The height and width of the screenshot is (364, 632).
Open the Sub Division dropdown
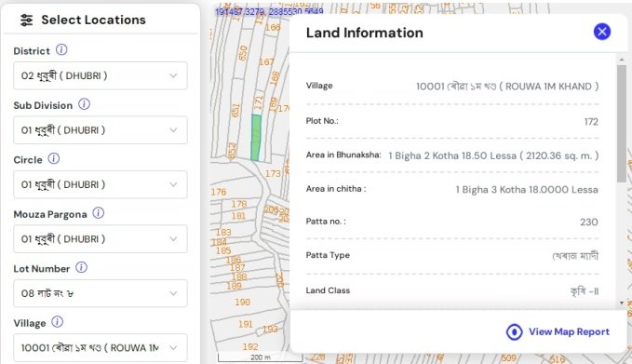[101, 130]
